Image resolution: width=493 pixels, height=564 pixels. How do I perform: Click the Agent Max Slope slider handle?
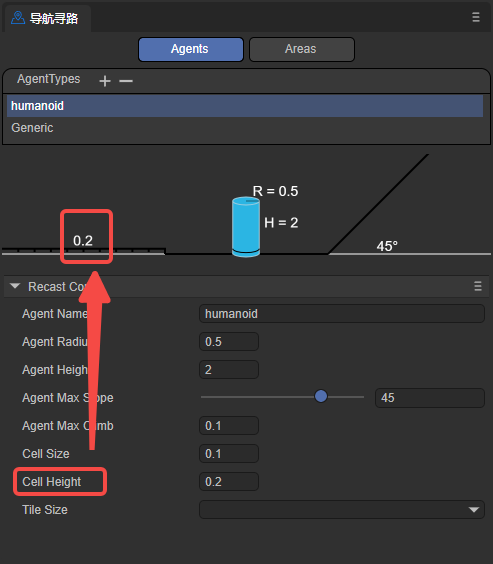[x=321, y=396]
